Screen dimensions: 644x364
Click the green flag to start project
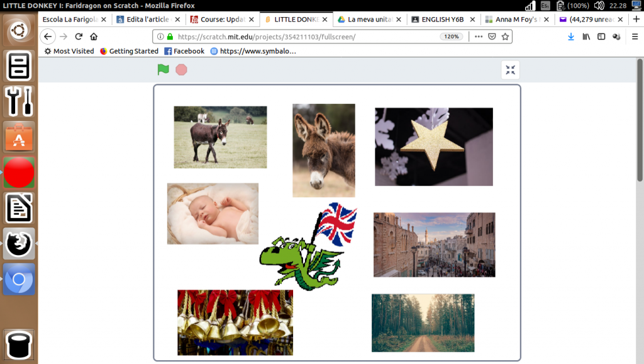[x=164, y=69]
